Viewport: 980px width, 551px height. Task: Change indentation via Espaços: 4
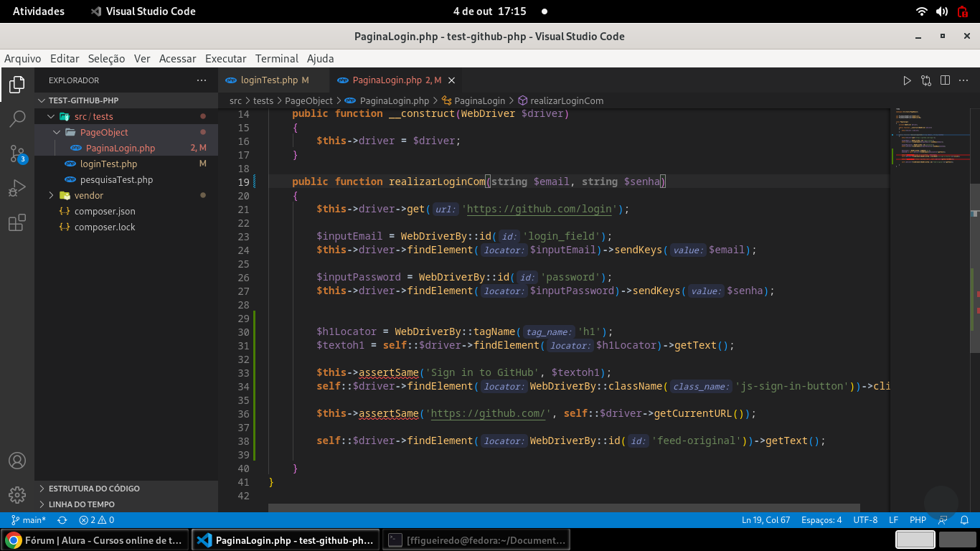pos(821,520)
